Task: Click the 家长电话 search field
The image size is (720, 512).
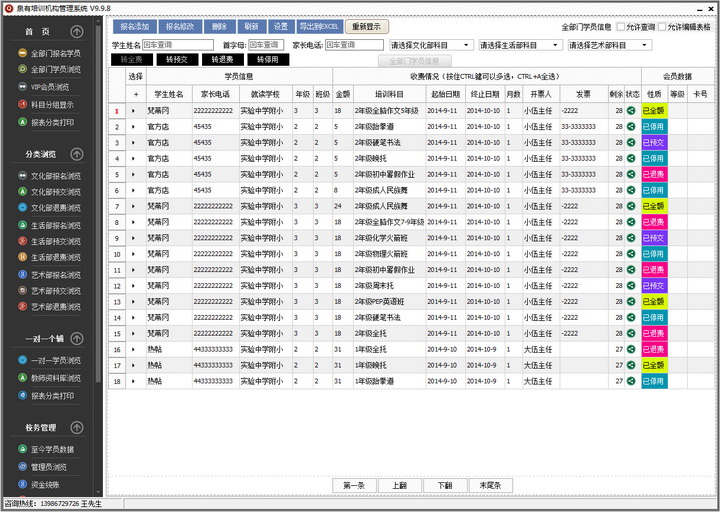Action: pos(354,45)
